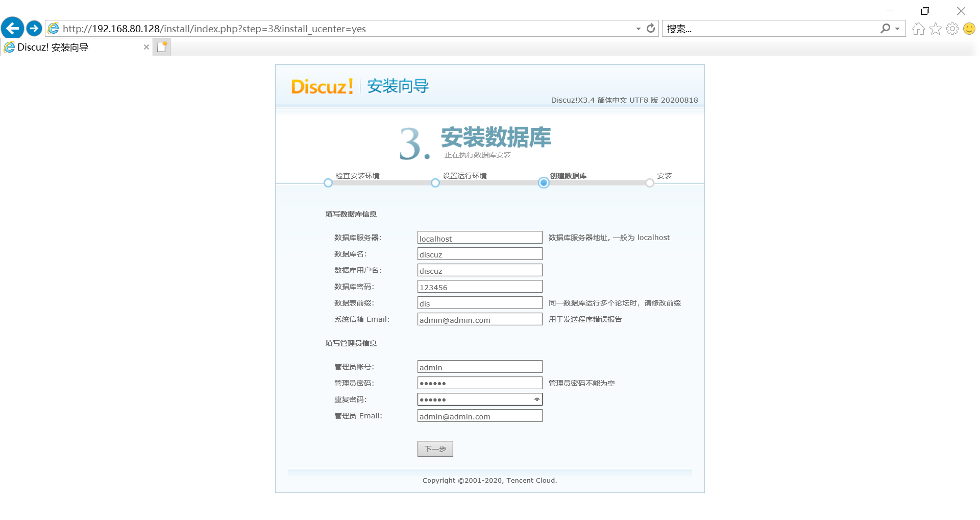Click the Discuz!X3.4 version text
The image size is (980, 520).
[625, 100]
